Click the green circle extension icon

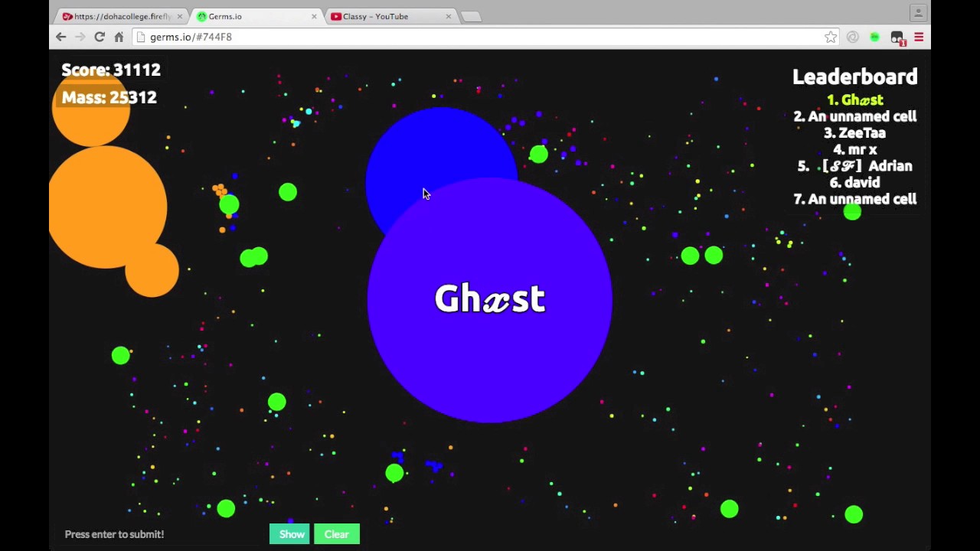[874, 37]
